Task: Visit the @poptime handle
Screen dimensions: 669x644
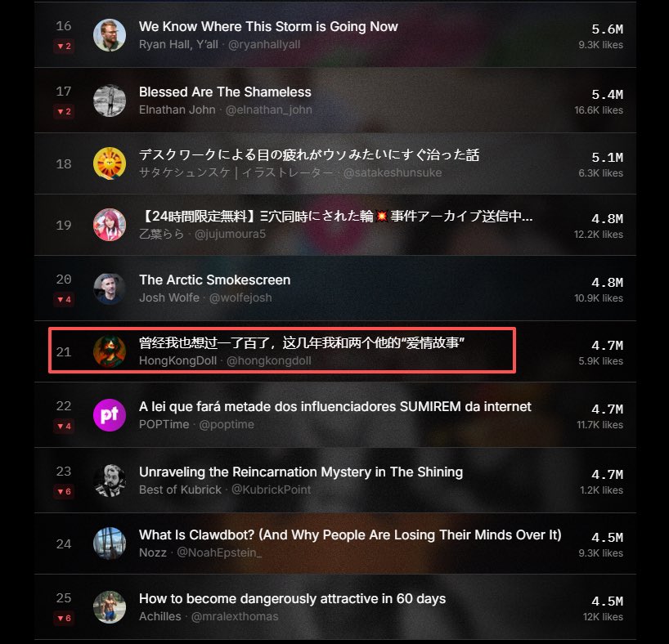Action: point(226,425)
